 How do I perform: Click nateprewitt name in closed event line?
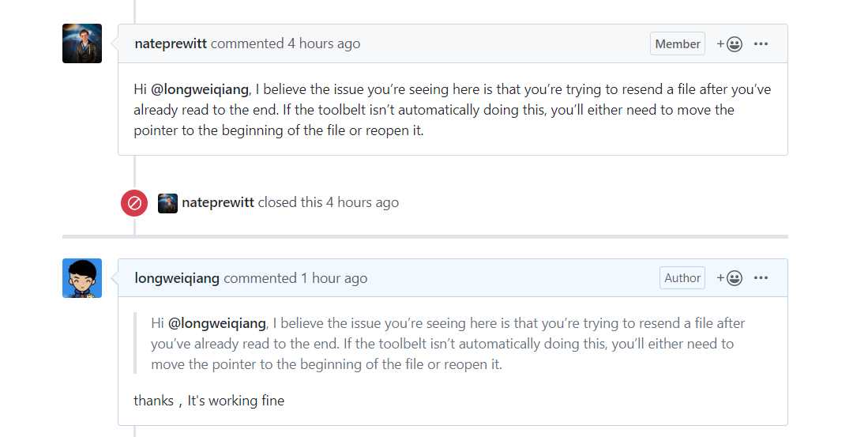click(218, 202)
